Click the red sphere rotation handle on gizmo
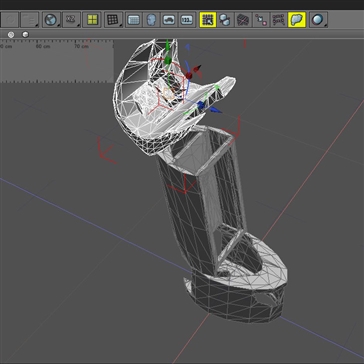The width and height of the screenshot is (364, 364). click(x=189, y=76)
